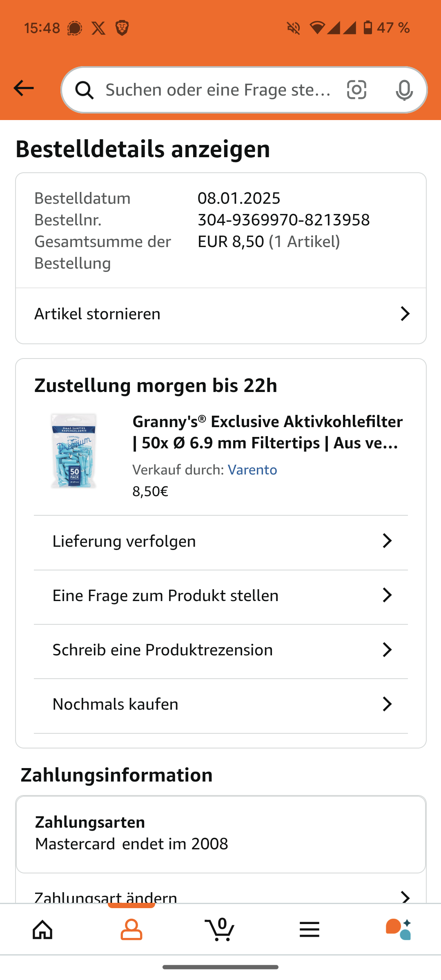
Task: Focus the search input field
Action: pos(218,90)
